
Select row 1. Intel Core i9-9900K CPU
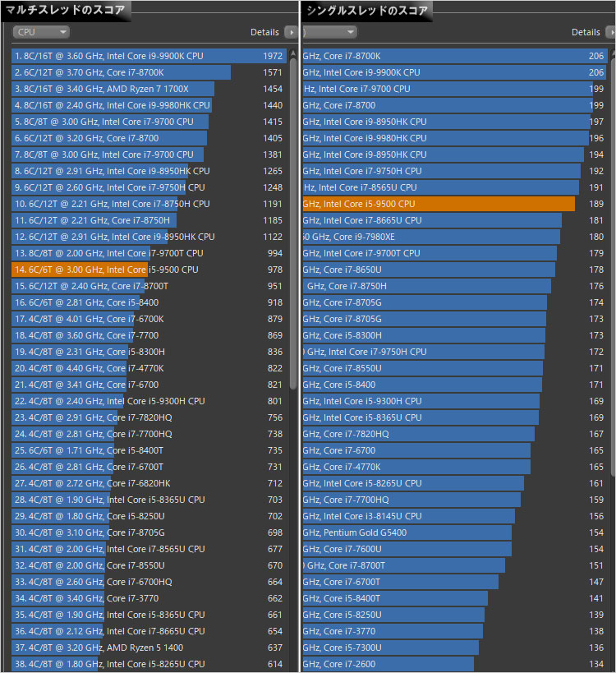[x=149, y=56]
